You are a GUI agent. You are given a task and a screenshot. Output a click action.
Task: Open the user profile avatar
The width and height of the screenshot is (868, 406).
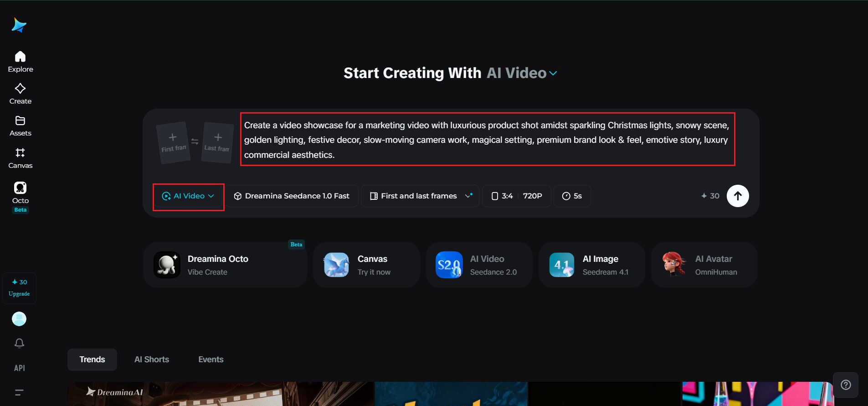[x=19, y=319]
